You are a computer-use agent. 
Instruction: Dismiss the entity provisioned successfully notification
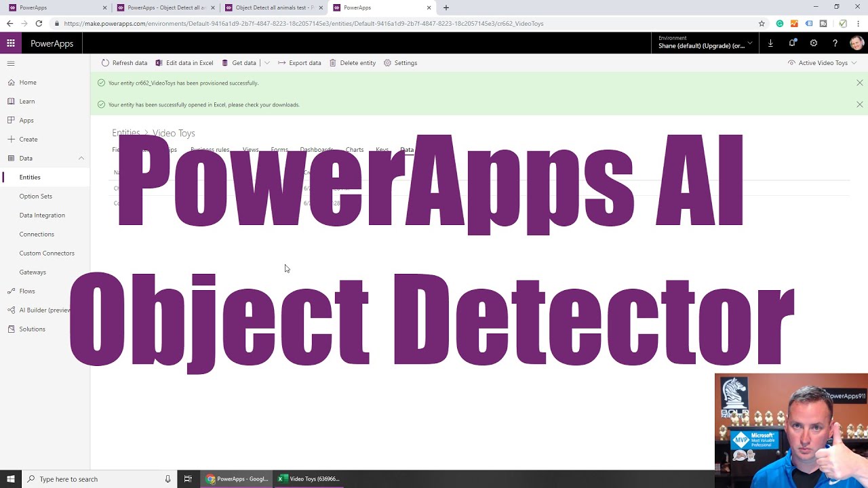859,83
